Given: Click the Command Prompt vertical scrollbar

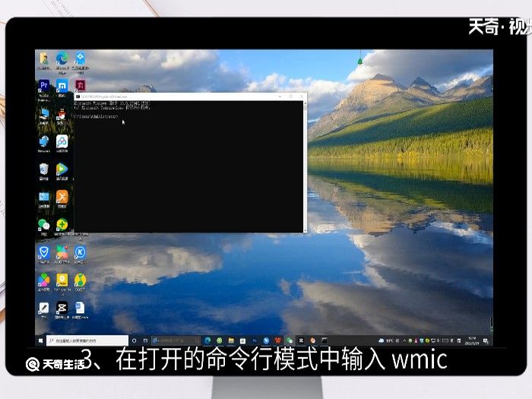Looking at the screenshot, I should (305, 166).
